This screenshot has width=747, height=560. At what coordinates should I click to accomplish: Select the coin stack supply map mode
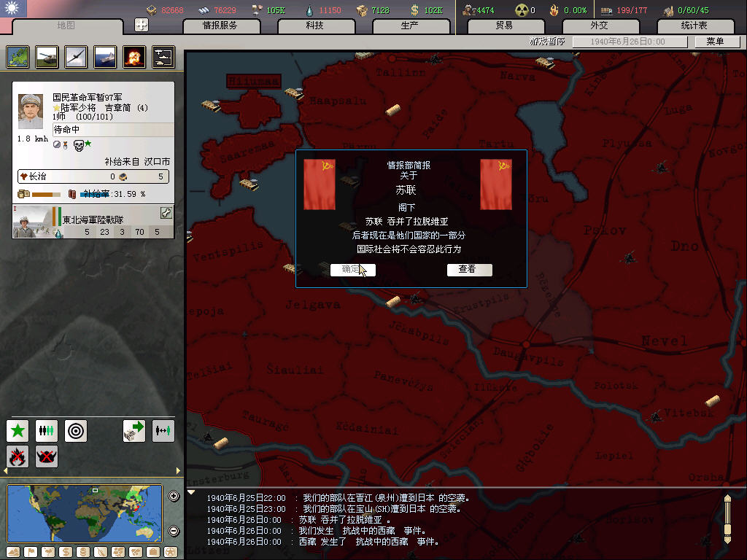coord(83,552)
